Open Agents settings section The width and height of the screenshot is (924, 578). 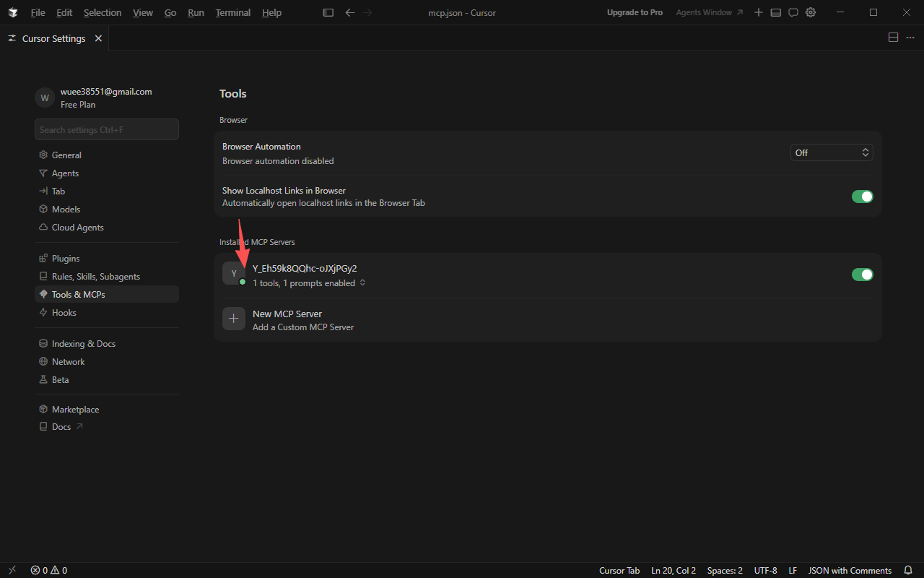pos(107,173)
